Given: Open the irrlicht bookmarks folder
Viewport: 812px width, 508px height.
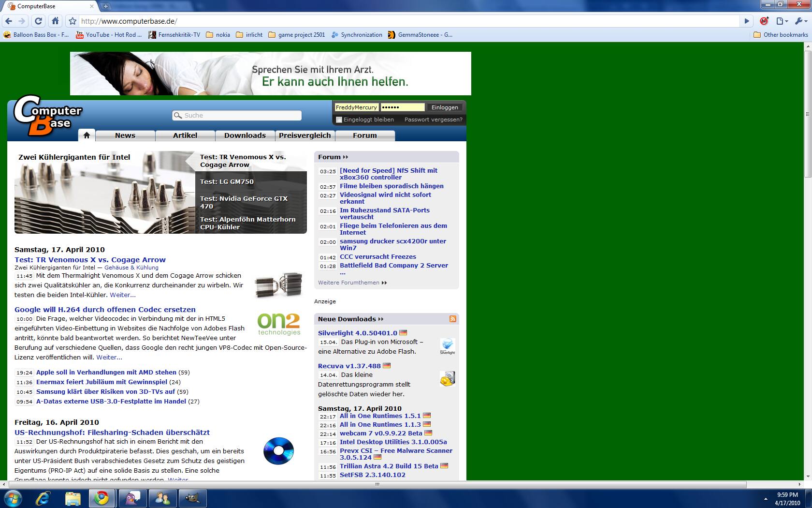Looking at the screenshot, I should tap(249, 35).
